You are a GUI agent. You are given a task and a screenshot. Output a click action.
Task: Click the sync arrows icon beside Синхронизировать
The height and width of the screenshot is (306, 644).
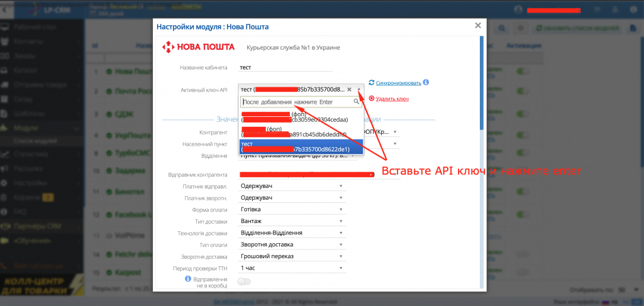coord(372,82)
